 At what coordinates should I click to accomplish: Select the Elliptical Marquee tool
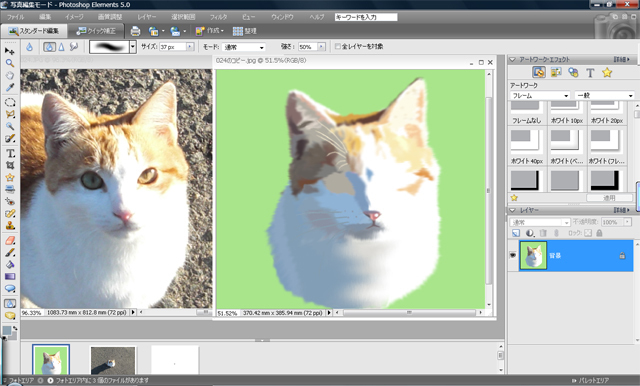(x=10, y=102)
